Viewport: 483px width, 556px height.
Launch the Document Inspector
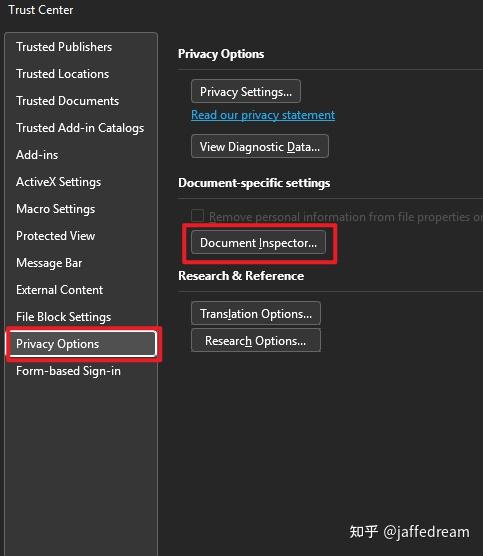coord(258,243)
